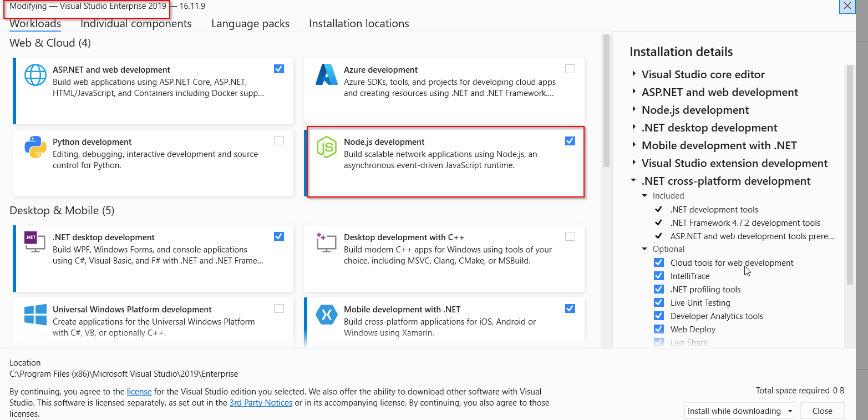Viewport: 868px width, 420px height.
Task: Open the 3rd Party Notices link
Action: click(x=261, y=403)
